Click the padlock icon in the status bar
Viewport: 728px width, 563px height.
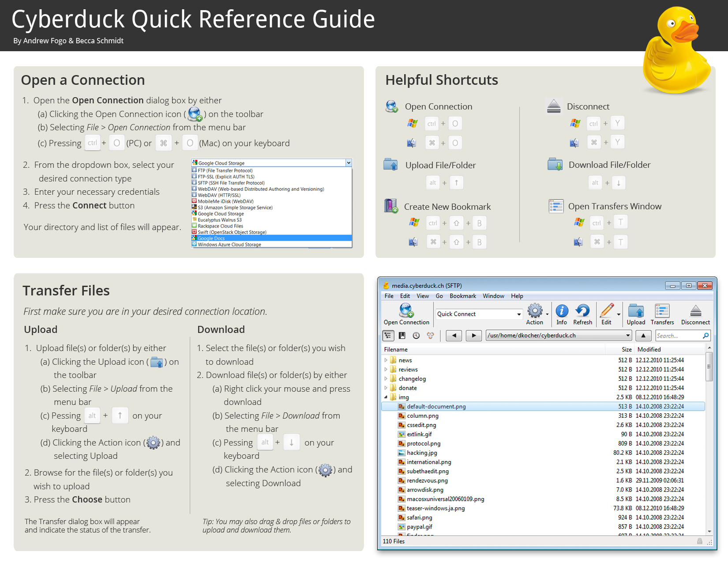700,541
